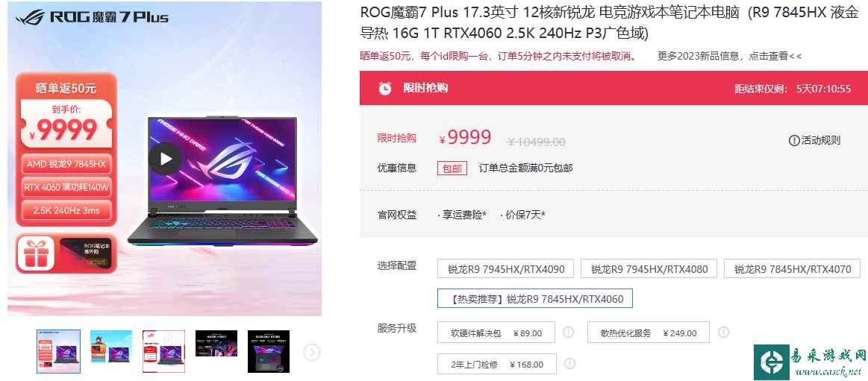
Task: Click the alarm clock icon beside 限时抢购
Action: 384,88
